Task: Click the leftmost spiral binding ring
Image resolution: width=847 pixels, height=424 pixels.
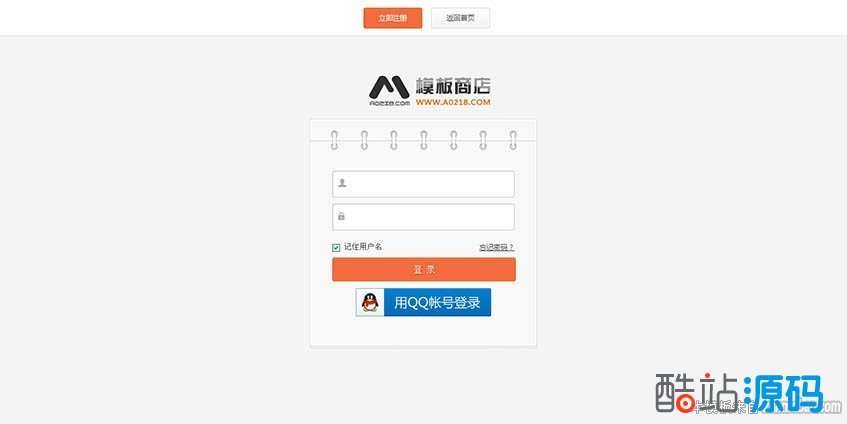Action: click(x=334, y=140)
